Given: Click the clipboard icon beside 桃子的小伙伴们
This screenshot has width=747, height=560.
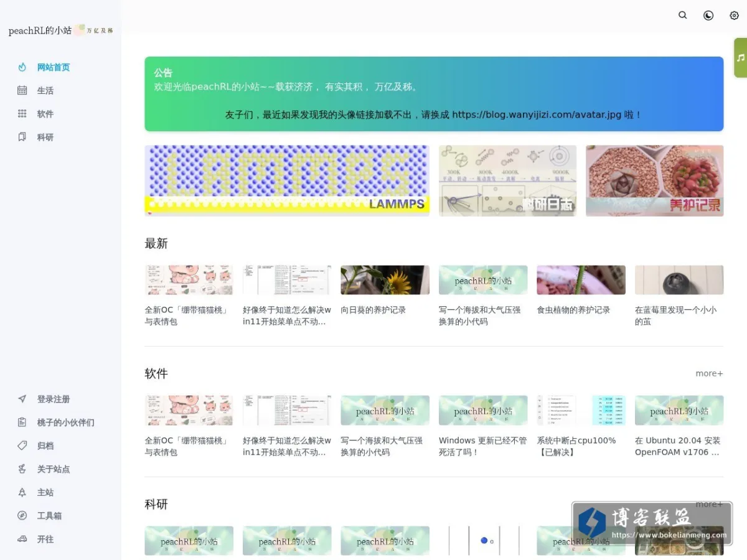Looking at the screenshot, I should [x=22, y=422].
